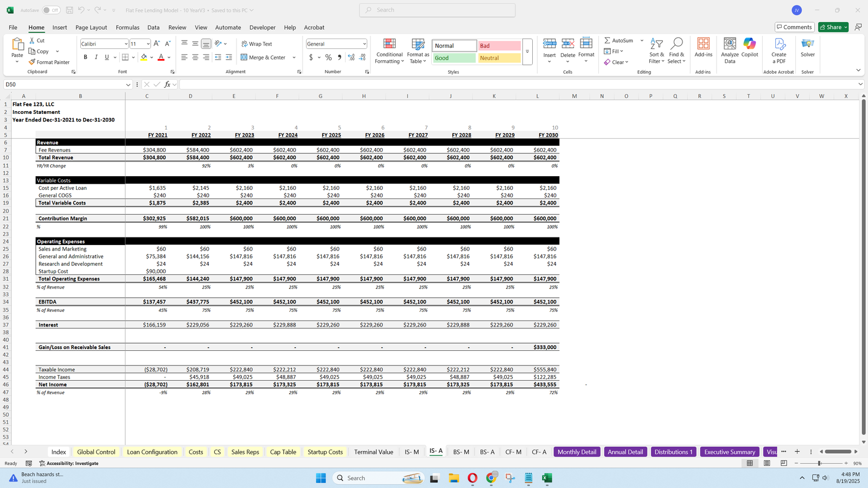The image size is (868, 488).
Task: Toggle the AutoSave switch
Action: [x=51, y=10]
